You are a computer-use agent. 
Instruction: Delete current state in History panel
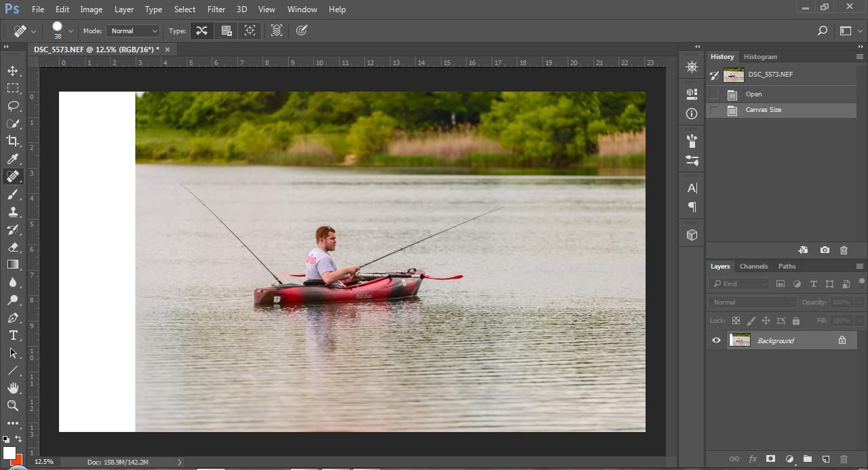click(x=844, y=250)
